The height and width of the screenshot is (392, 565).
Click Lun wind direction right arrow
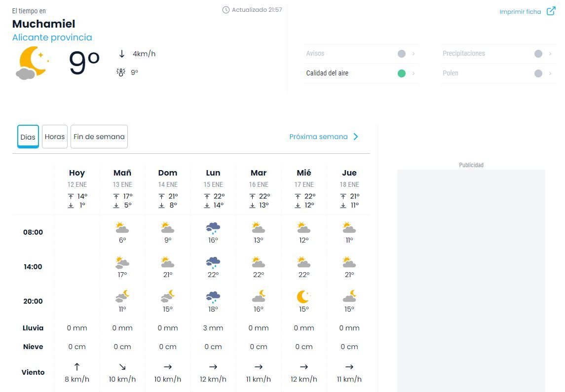tap(213, 367)
